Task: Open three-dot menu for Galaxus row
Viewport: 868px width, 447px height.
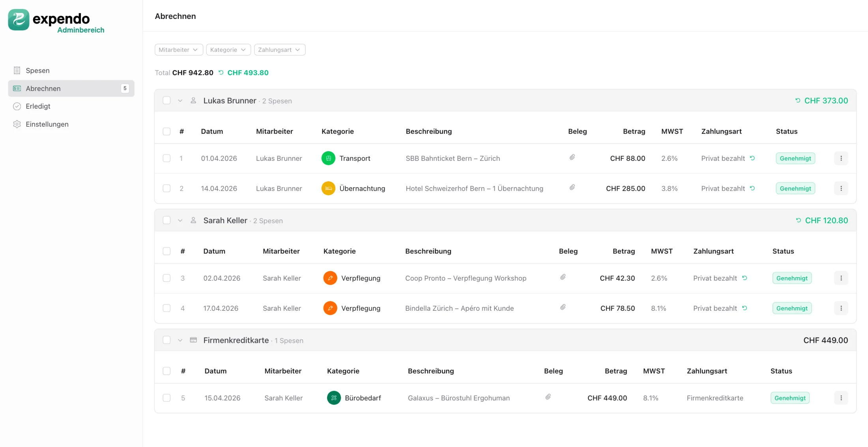Action: click(841, 398)
